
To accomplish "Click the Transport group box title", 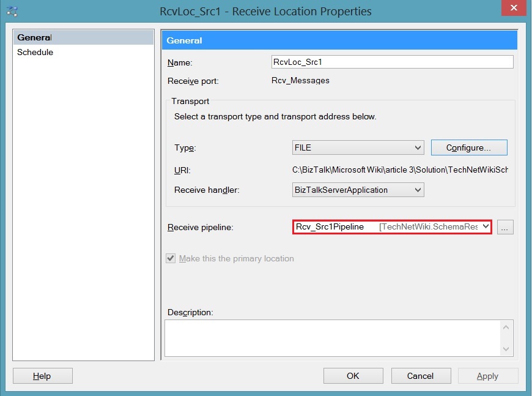I will pyautogui.click(x=190, y=101).
